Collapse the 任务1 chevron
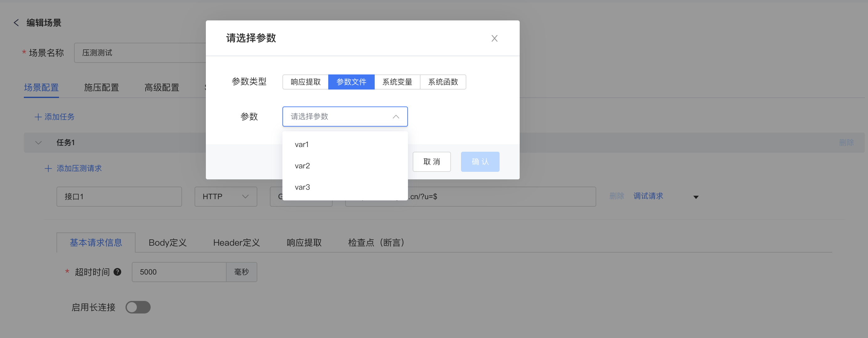 (38, 143)
